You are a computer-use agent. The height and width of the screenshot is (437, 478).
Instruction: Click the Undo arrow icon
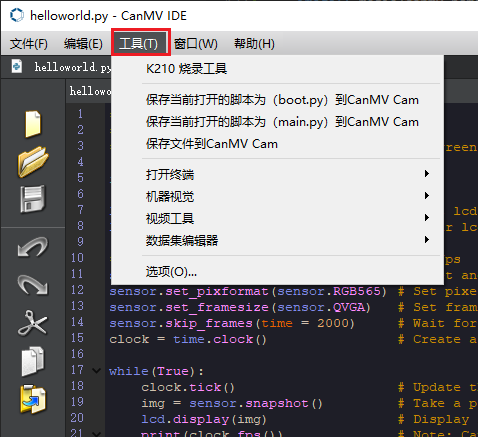pos(33,247)
